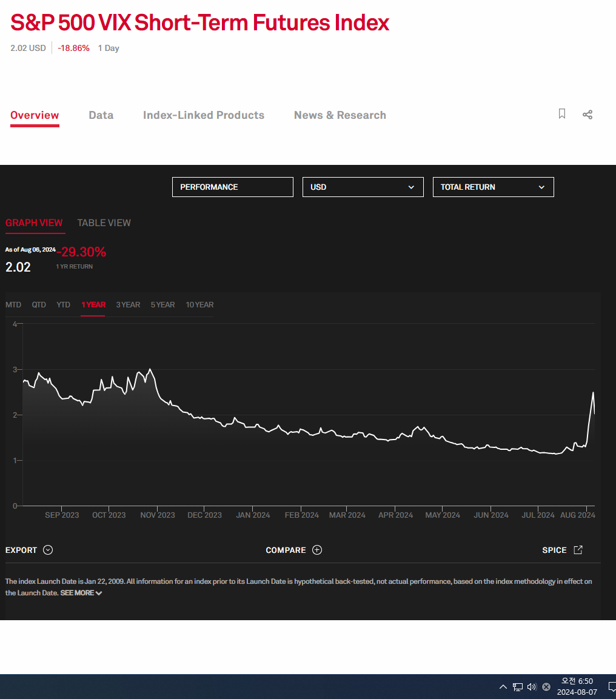Switch to the Overview tab
The width and height of the screenshot is (616, 699).
35,115
